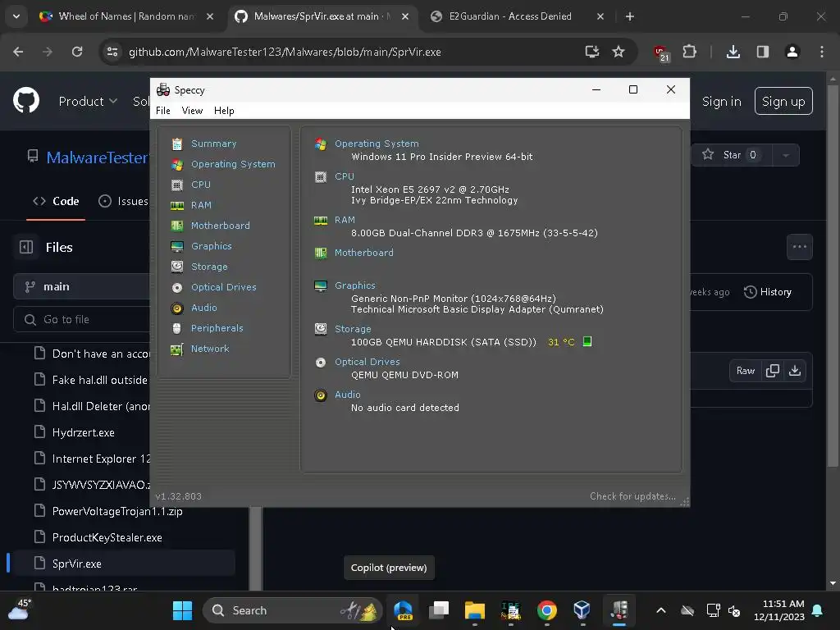The image size is (840, 630).
Task: Open Graphics section in Speccy sidebar
Action: click(211, 246)
